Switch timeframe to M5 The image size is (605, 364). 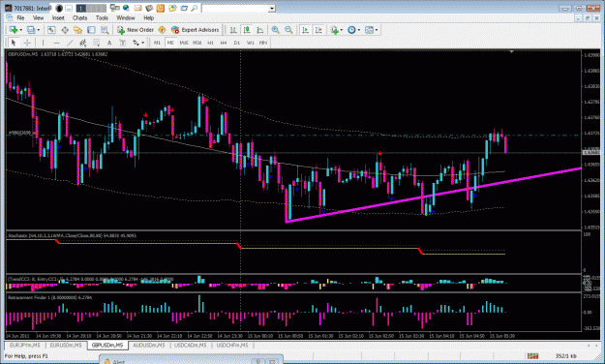[170, 43]
